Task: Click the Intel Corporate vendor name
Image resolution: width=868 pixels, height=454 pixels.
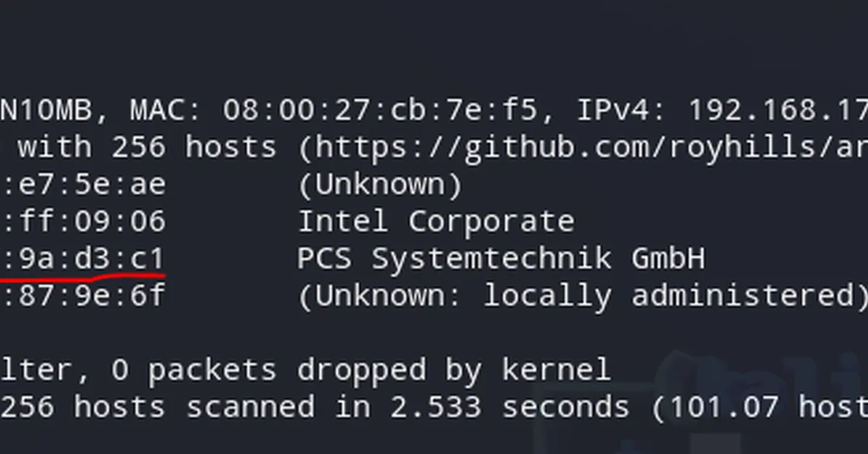Action: point(436,221)
